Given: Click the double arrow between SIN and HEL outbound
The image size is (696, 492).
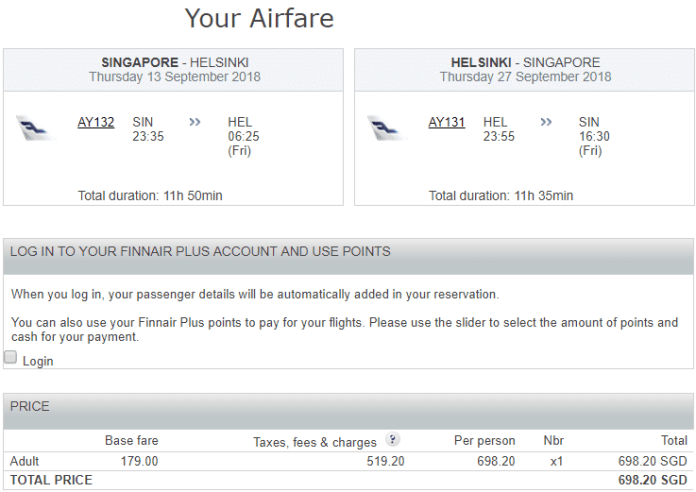Looking at the screenshot, I should 195,122.
